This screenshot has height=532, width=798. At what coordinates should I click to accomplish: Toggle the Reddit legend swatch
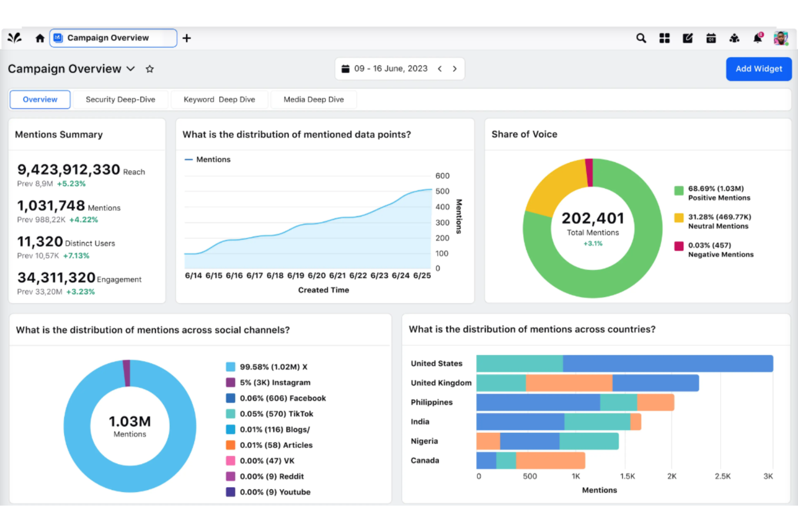pos(230,476)
